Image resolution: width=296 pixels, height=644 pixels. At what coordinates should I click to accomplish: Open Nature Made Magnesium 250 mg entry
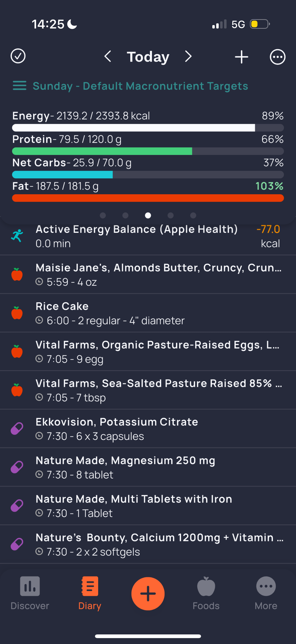148,467
